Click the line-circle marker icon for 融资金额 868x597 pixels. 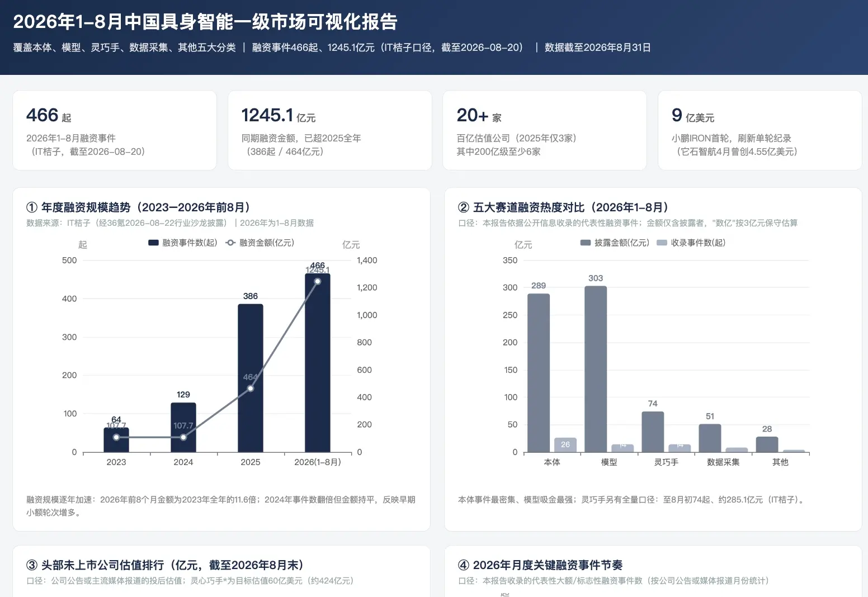230,243
